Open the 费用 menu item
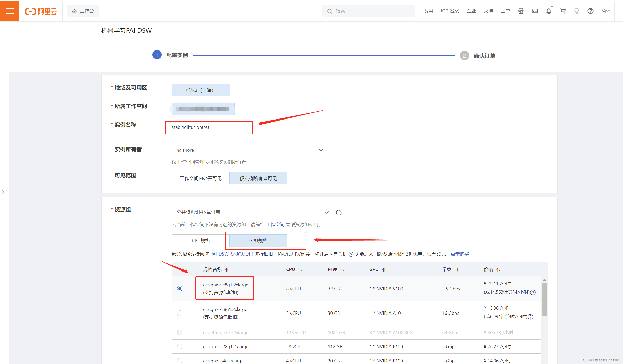623x364 pixels. coord(428,11)
